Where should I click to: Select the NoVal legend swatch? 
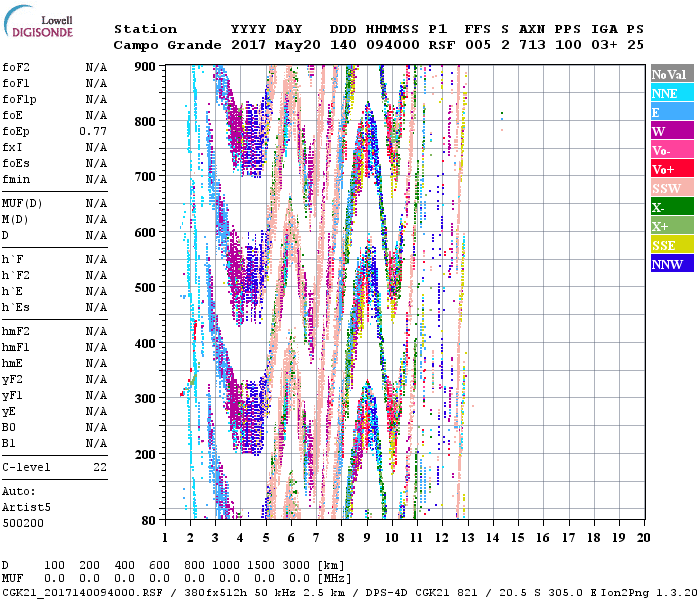click(x=671, y=74)
